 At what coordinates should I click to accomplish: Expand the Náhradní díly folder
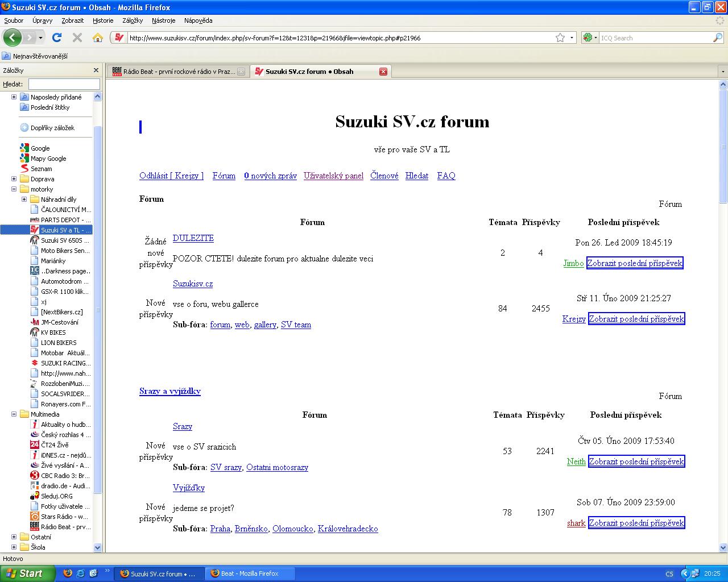coord(24,199)
